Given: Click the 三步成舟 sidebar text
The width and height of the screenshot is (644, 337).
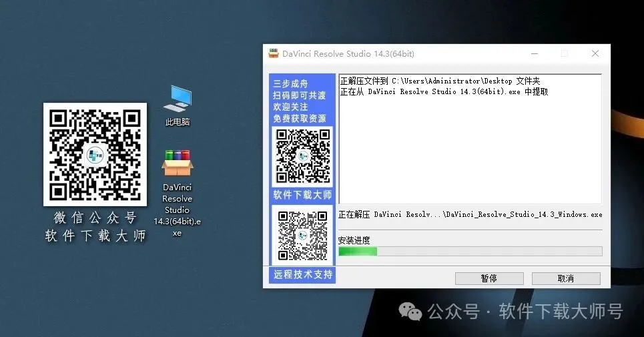Looking at the screenshot, I should pyautogui.click(x=290, y=83).
